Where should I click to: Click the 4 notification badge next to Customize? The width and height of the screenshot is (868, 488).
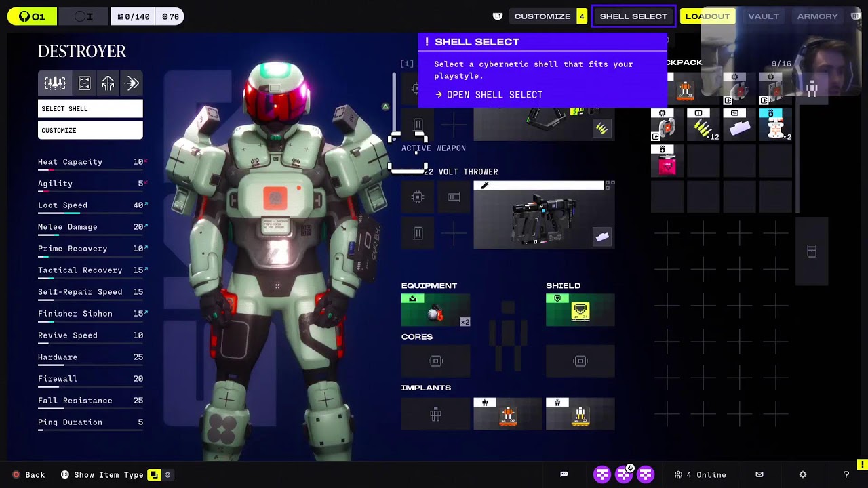click(x=582, y=16)
